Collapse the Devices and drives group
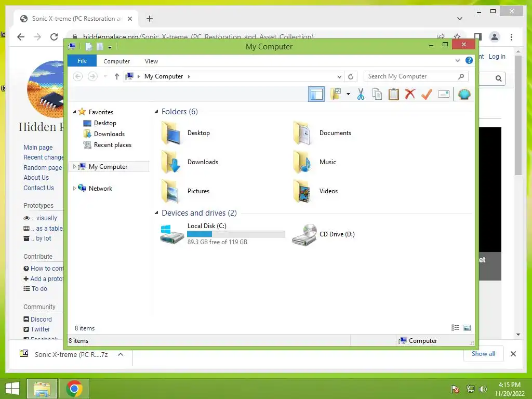Viewport: 532px width, 399px height. [x=156, y=213]
